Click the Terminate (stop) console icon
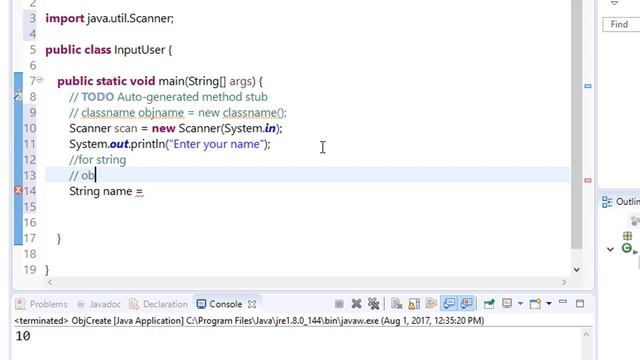The height and width of the screenshot is (360, 640). click(339, 304)
